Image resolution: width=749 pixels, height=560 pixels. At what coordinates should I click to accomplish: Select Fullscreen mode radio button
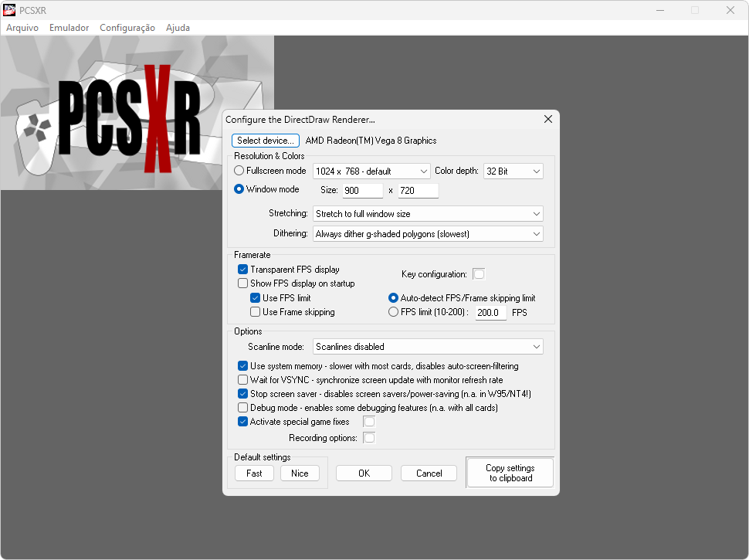pyautogui.click(x=239, y=171)
